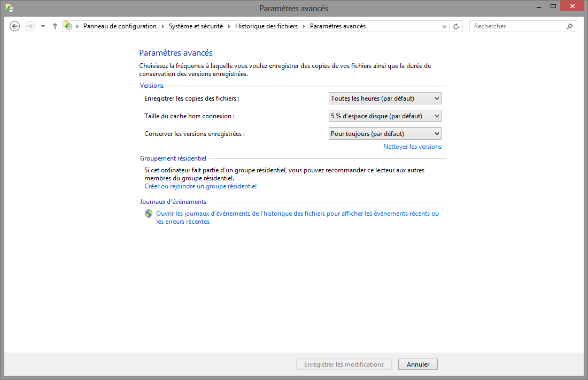Click the File History icon in address bar
The width and height of the screenshot is (588, 380).
(68, 26)
